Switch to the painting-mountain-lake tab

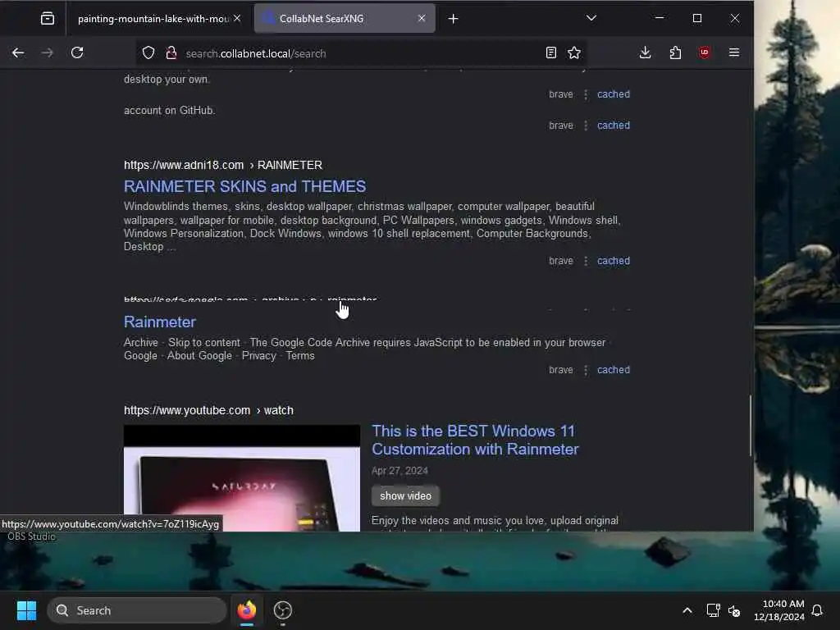pos(153,19)
